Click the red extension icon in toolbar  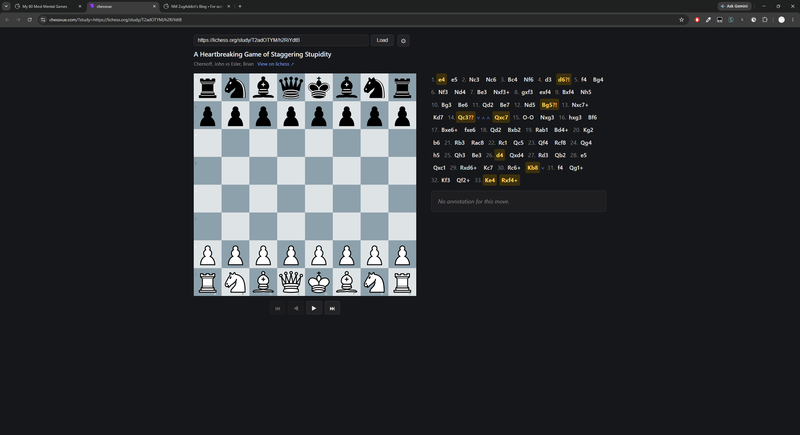pyautogui.click(x=697, y=20)
